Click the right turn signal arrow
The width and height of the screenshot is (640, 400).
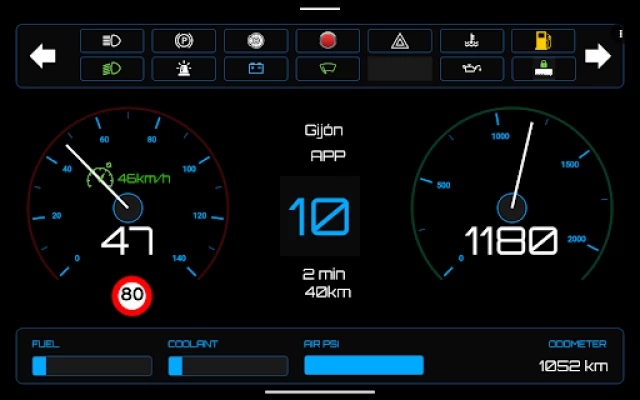click(x=597, y=56)
